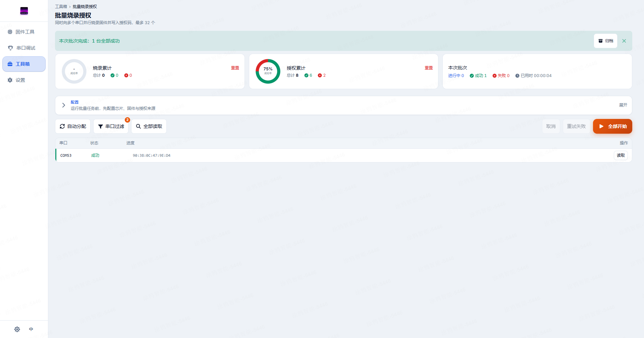Viewport: 644px width, 338px height.
Task: Click the 工具箱 breadcrumb link
Action: [x=61, y=7]
